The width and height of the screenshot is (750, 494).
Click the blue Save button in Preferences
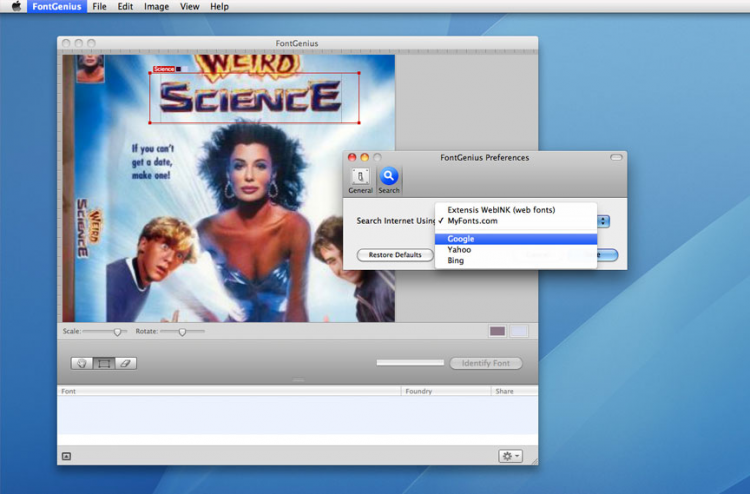[x=607, y=255]
